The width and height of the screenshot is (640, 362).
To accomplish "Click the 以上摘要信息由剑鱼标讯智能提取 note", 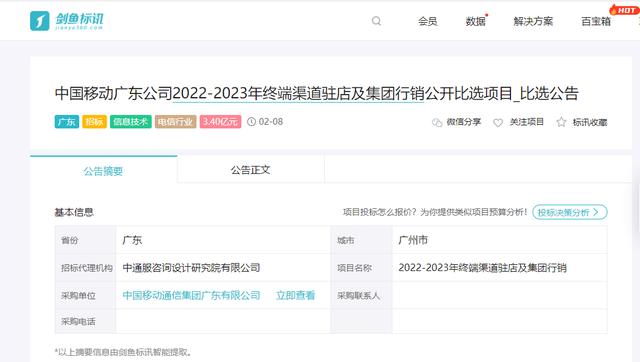I will 123,352.
